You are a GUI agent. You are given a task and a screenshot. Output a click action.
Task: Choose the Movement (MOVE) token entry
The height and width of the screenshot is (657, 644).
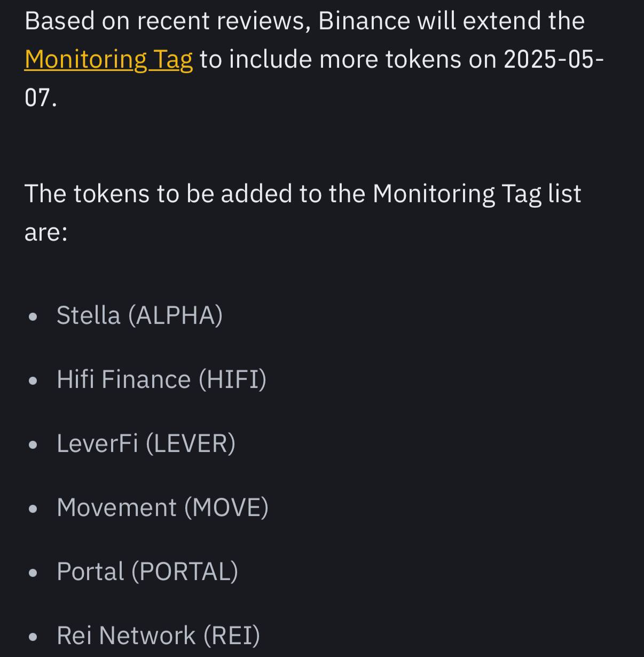click(x=162, y=508)
